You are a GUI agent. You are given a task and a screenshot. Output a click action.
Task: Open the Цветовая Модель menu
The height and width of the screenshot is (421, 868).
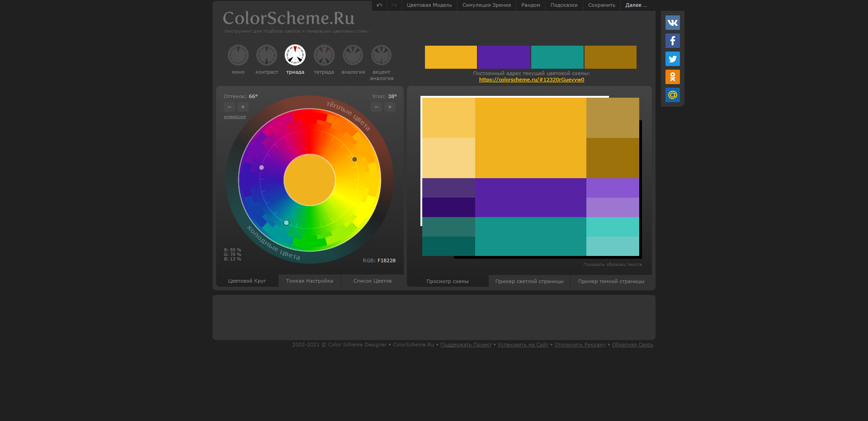click(x=429, y=5)
